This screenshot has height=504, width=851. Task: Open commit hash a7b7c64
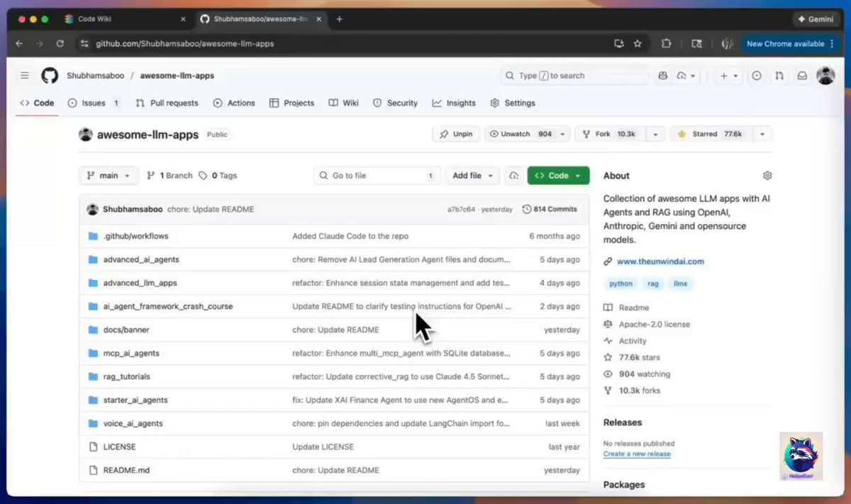coord(461,210)
